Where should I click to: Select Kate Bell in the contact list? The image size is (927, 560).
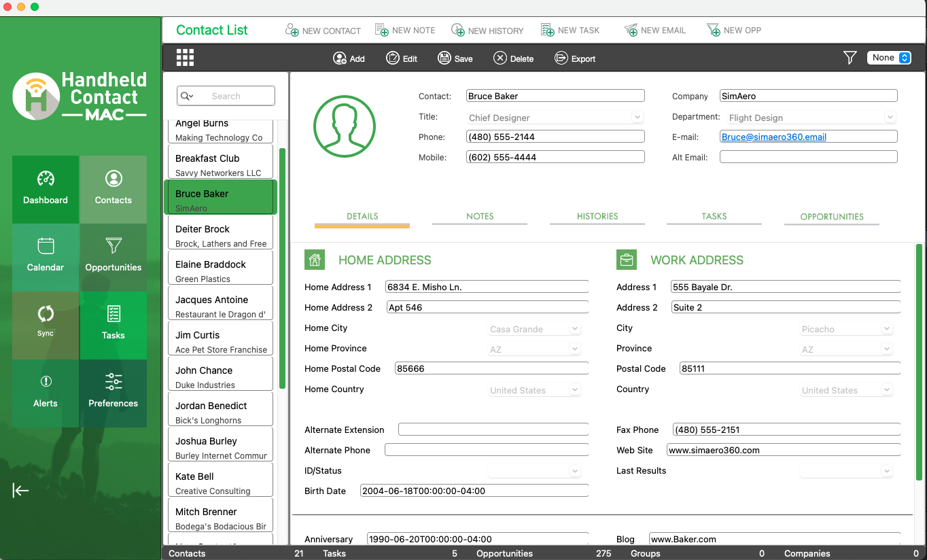pyautogui.click(x=220, y=480)
